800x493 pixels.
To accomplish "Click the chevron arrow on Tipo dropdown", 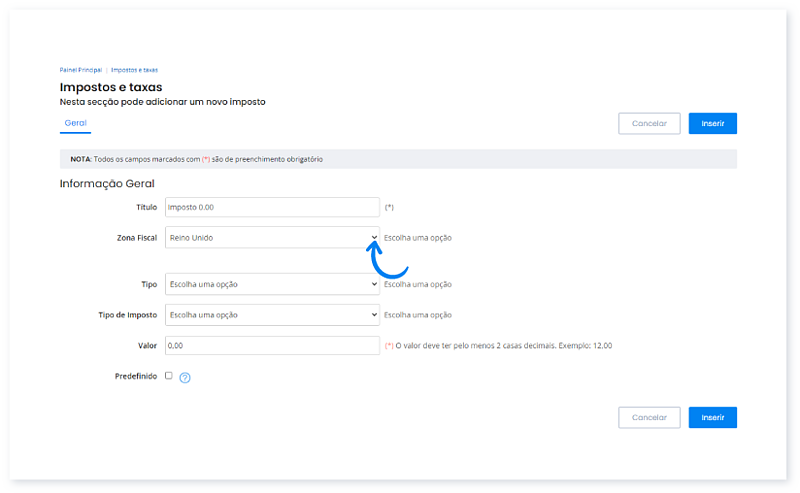I will point(374,284).
